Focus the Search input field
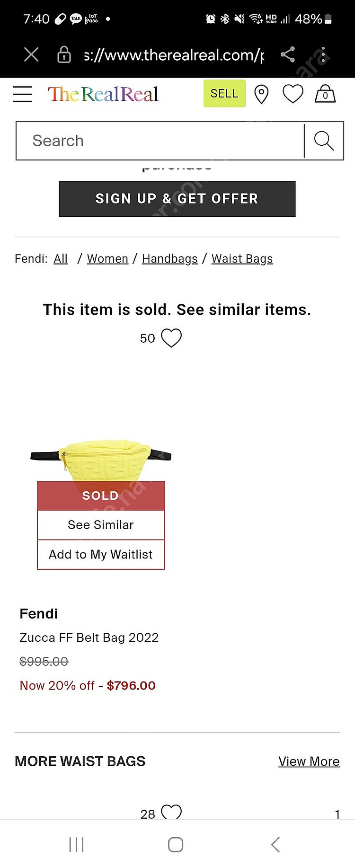This screenshot has width=355, height=868. click(160, 141)
